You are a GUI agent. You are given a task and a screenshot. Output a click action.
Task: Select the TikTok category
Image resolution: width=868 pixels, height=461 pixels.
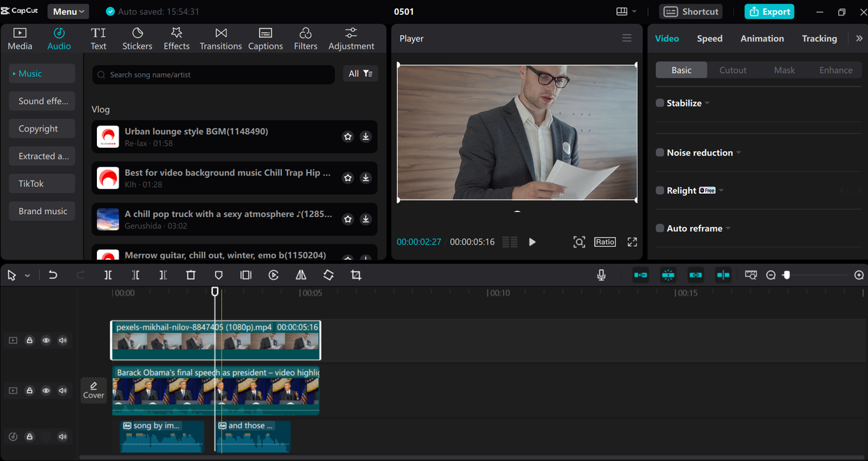pyautogui.click(x=42, y=184)
